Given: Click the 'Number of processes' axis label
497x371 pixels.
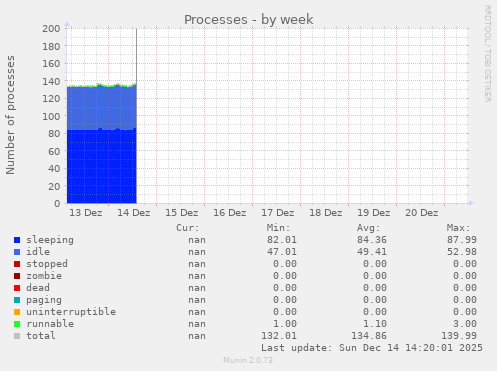Looking at the screenshot, I should pyautogui.click(x=10, y=115).
